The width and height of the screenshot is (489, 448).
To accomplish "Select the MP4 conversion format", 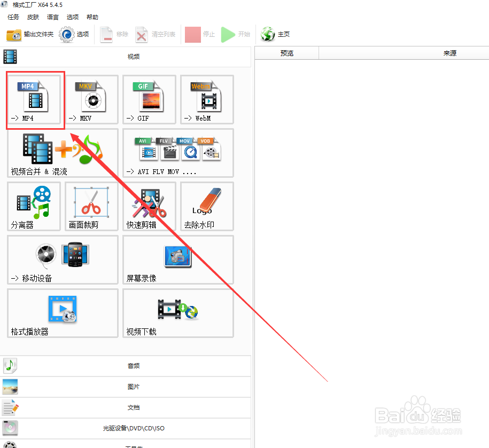I will (x=34, y=100).
